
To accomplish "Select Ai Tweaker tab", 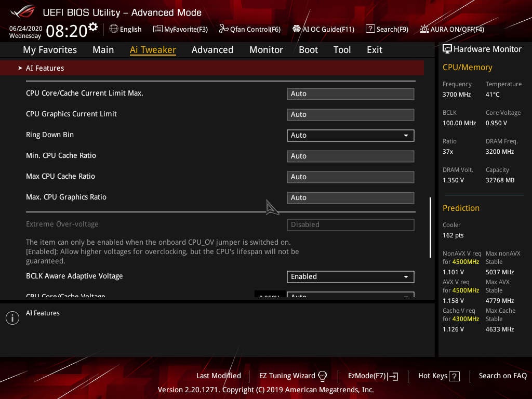I will [x=153, y=50].
